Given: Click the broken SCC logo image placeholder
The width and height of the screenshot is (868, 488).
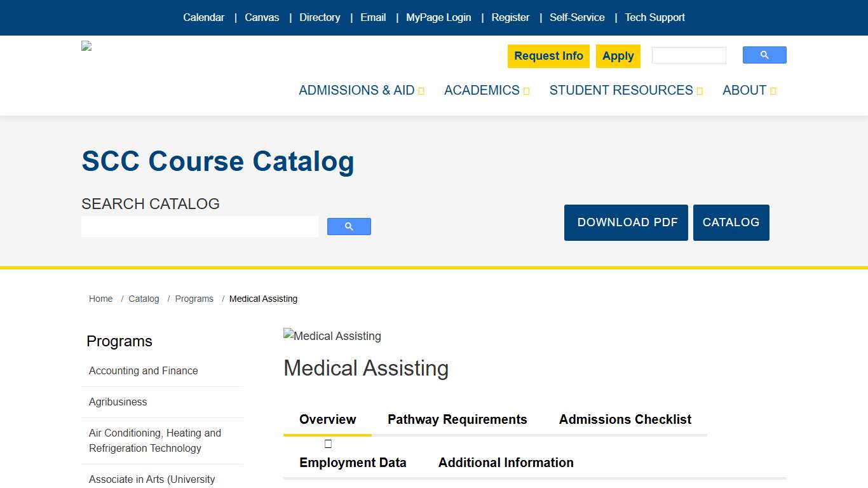Looking at the screenshot, I should pyautogui.click(x=86, y=45).
